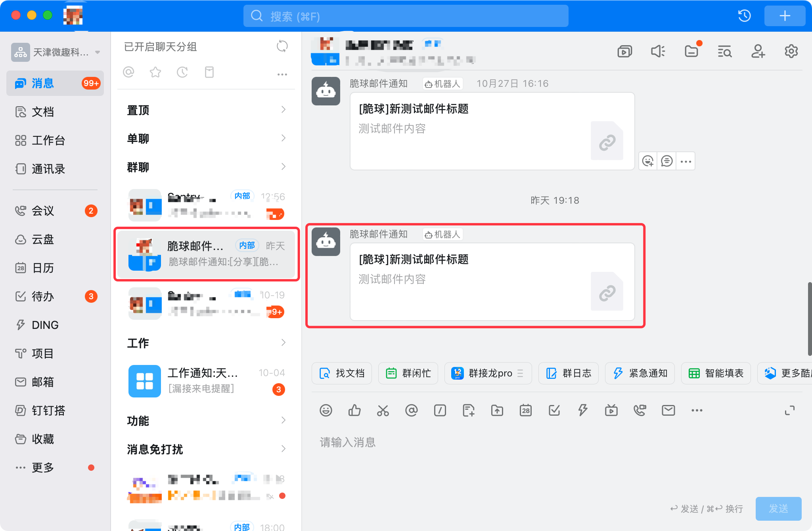This screenshot has width=812, height=531.
Task: Expand the 群聊 group
Action: click(206, 167)
